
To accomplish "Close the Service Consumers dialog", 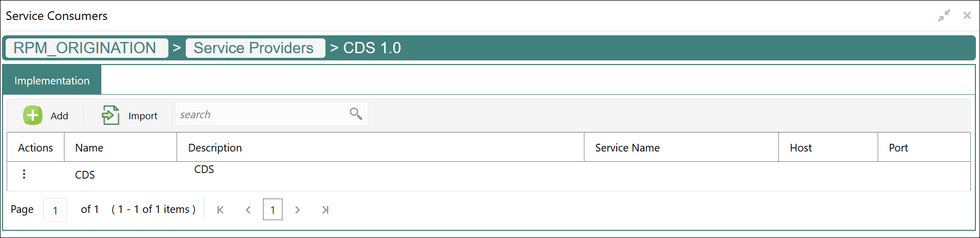I will point(967,15).
